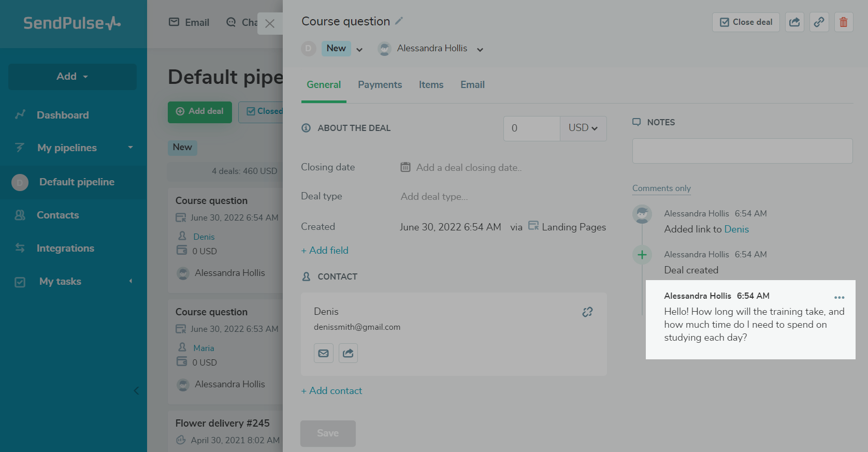This screenshot has height=452, width=868.
Task: Send email to Denis via envelope icon
Action: pos(324,353)
